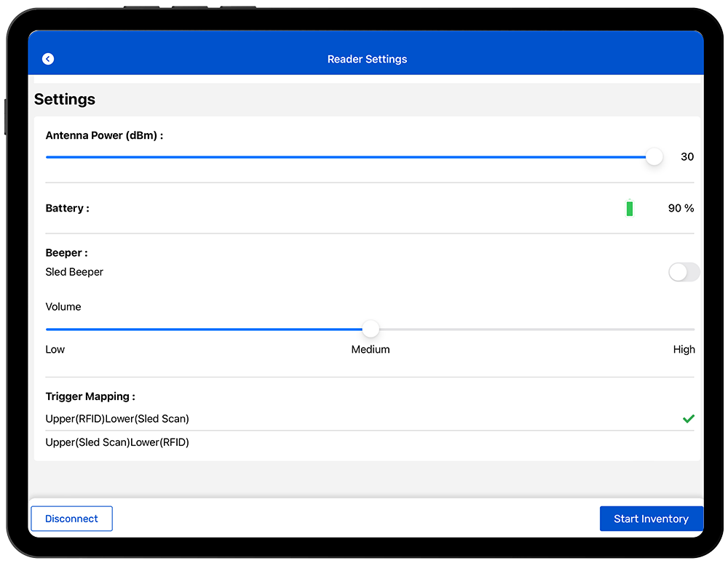Choose Upper(RFID)Lower(Sled Scan) trigger mapping
Screen dimensions: 728x563
(117, 419)
